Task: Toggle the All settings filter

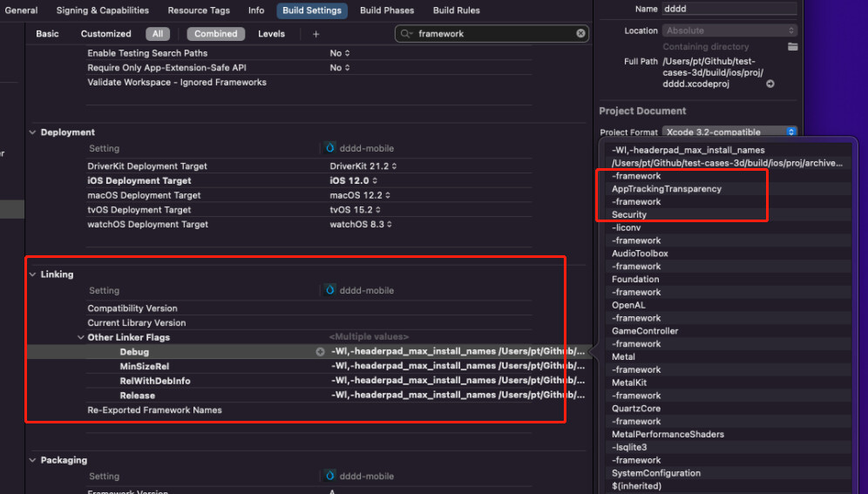Action: [158, 34]
